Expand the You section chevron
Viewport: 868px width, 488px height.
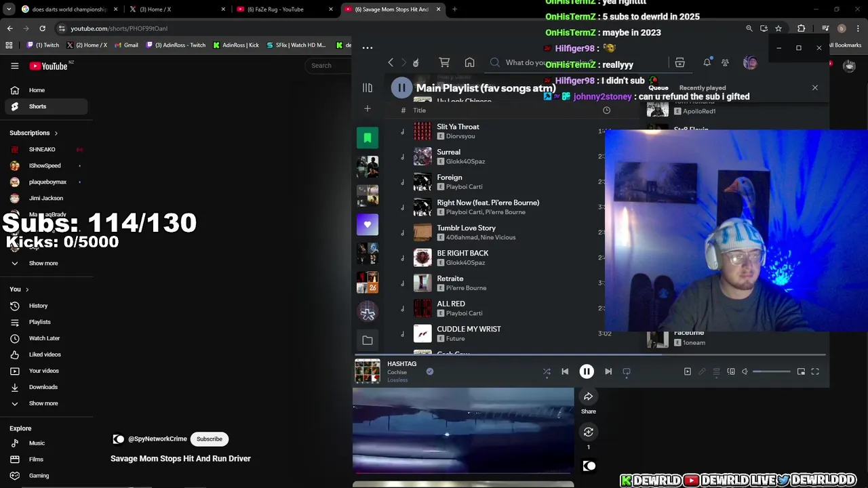[x=27, y=289]
